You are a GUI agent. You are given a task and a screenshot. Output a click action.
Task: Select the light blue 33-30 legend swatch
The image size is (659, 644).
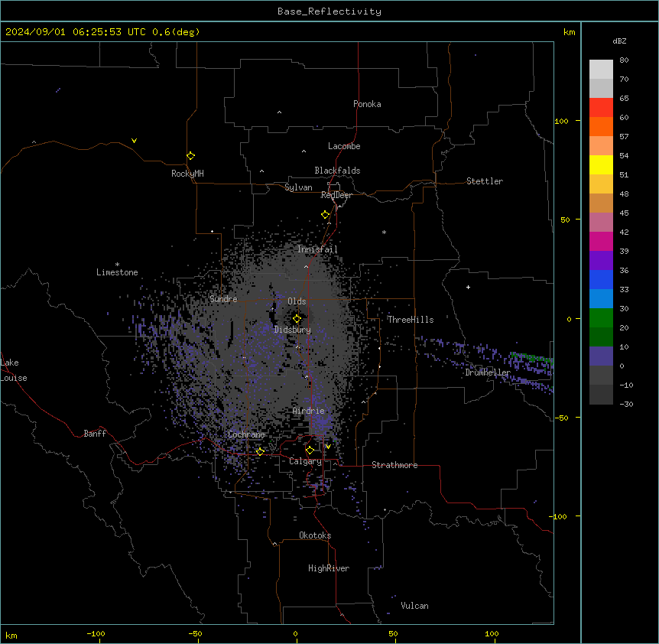[x=601, y=298]
